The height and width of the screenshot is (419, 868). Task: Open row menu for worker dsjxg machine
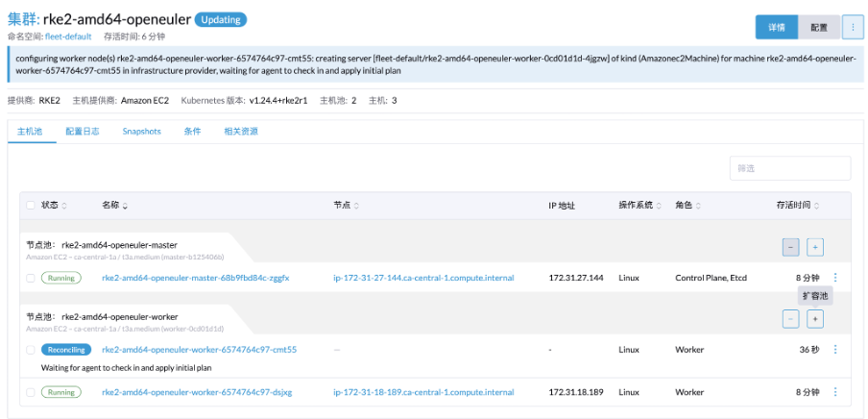pyautogui.click(x=835, y=392)
